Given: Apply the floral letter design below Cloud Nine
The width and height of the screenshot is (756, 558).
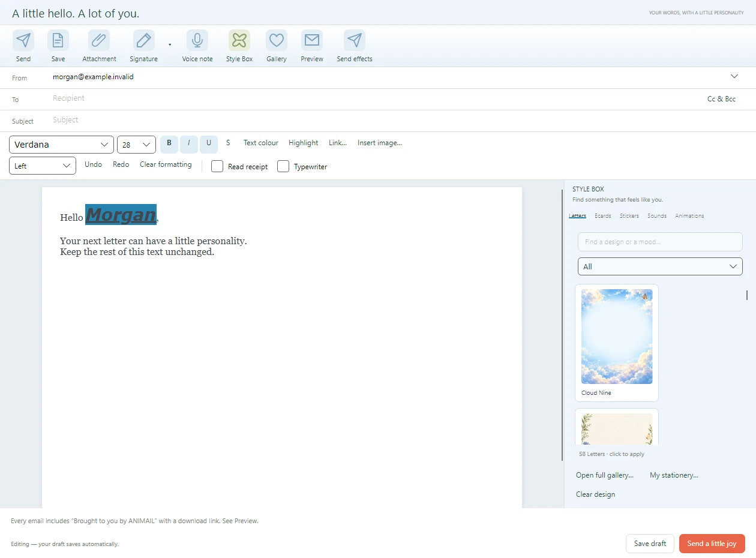Looking at the screenshot, I should (x=617, y=427).
